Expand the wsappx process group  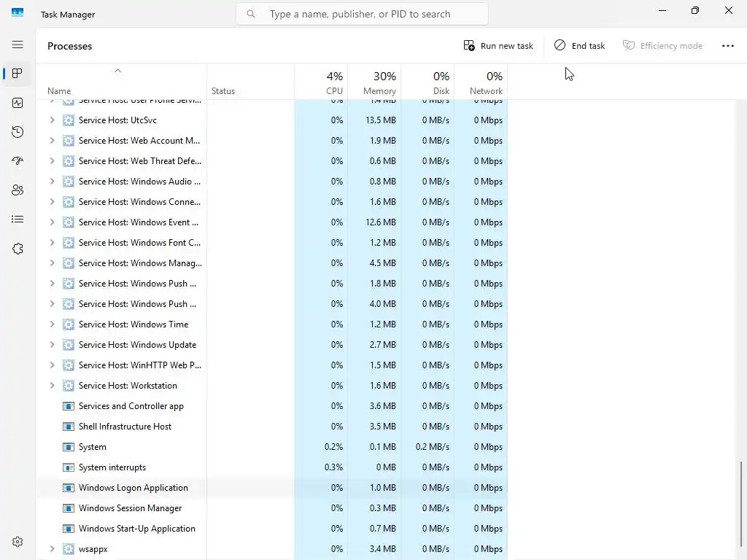[52, 549]
